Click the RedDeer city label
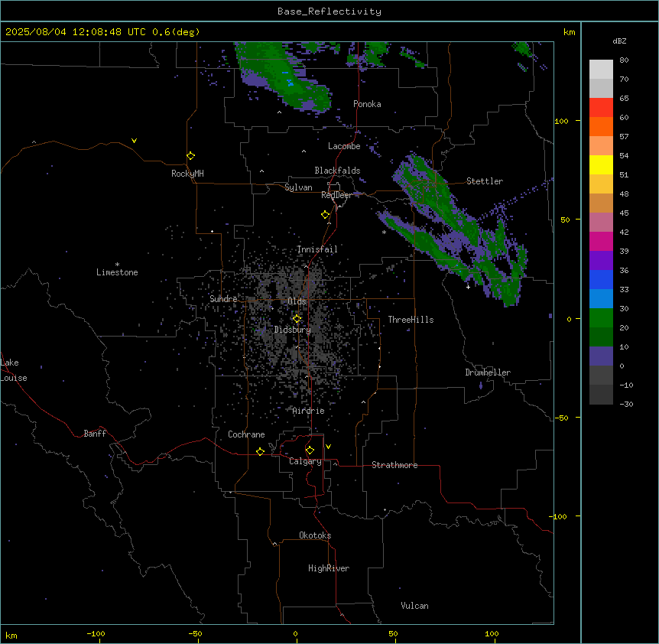 [336, 195]
